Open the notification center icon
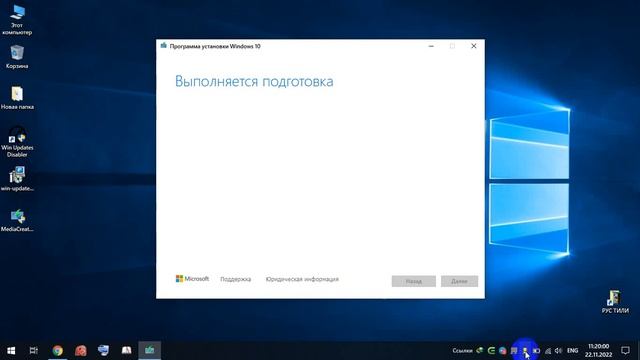Screen dimensions: 640x360 click(625, 350)
